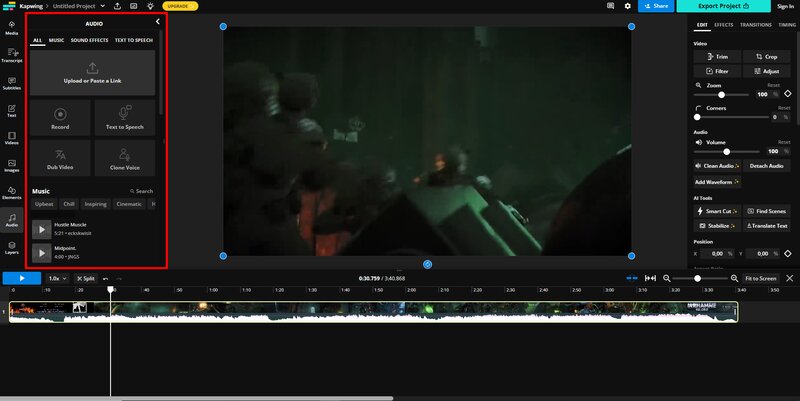The image size is (800, 401).
Task: Add a Zoom keyframe diamond
Action: pyautogui.click(x=788, y=94)
